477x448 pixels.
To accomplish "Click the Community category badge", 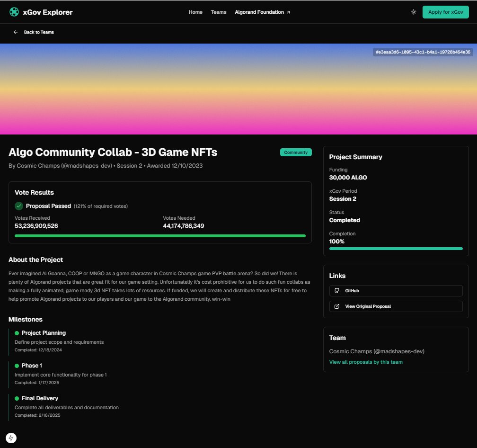I will [296, 152].
